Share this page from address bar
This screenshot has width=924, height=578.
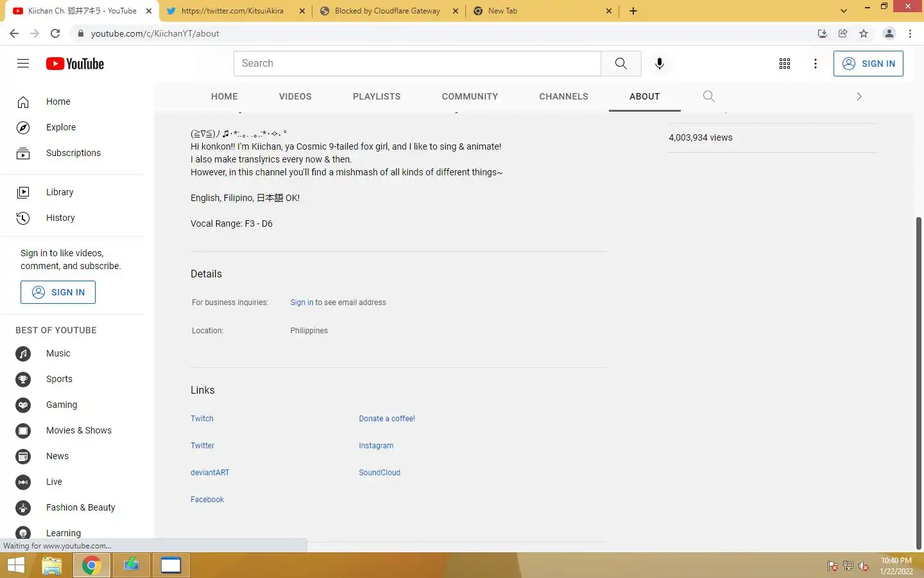click(x=843, y=33)
